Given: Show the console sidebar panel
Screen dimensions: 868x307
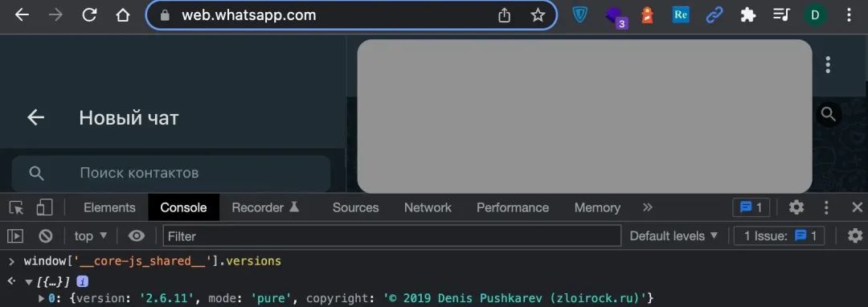Looking at the screenshot, I should point(15,236).
